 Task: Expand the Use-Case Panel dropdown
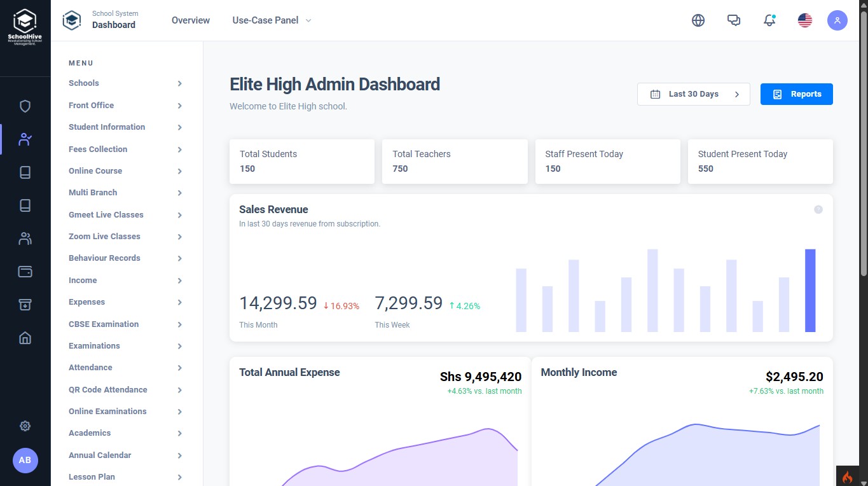click(x=272, y=20)
